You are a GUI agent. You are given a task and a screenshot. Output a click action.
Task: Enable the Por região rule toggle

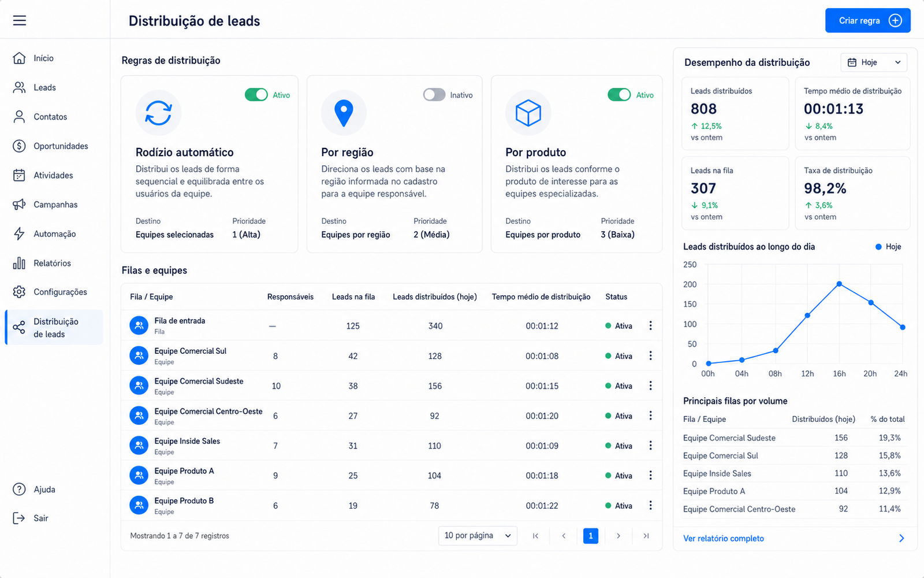(434, 95)
